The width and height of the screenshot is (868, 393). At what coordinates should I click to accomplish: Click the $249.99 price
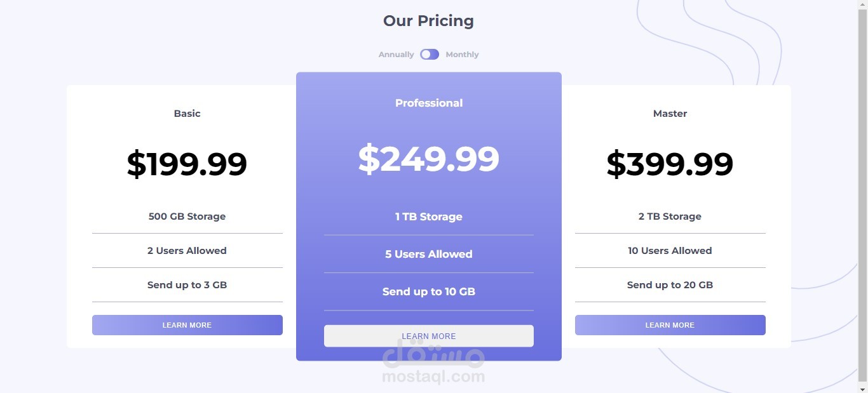click(428, 159)
